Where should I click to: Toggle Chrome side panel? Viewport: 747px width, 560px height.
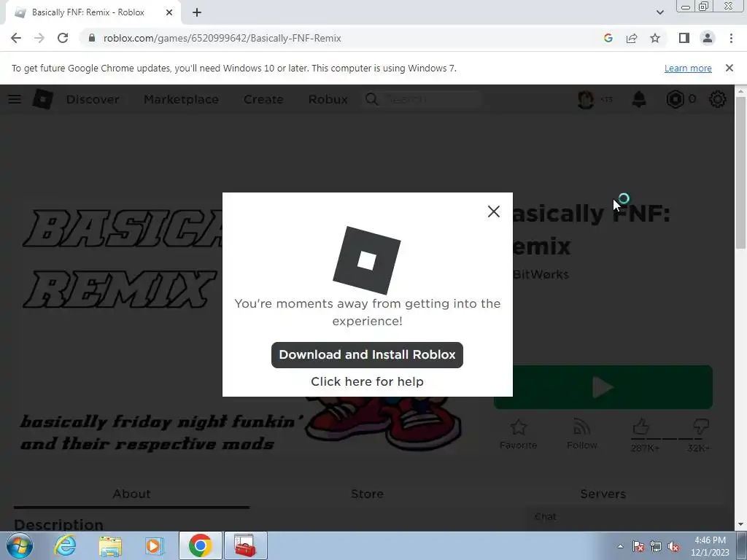tap(684, 38)
